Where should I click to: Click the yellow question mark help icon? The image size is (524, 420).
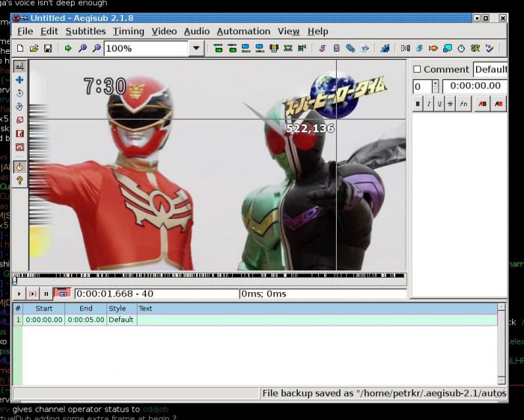[19, 180]
